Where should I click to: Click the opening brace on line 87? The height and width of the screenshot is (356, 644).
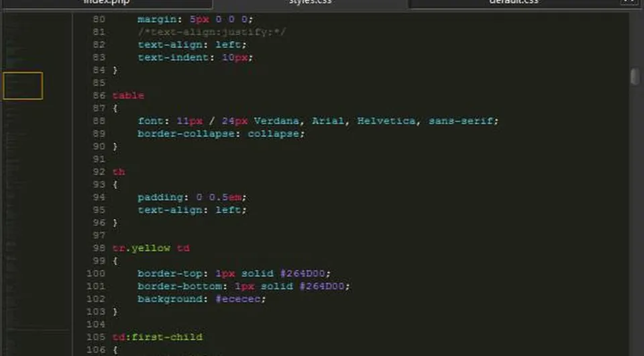pos(115,109)
